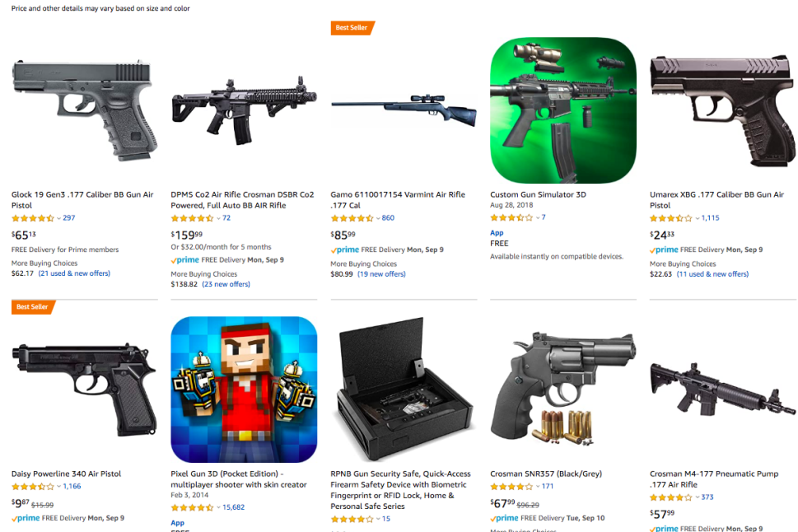Click the 15,682 reviews count link
The height and width of the screenshot is (532, 798).
pyautogui.click(x=234, y=507)
